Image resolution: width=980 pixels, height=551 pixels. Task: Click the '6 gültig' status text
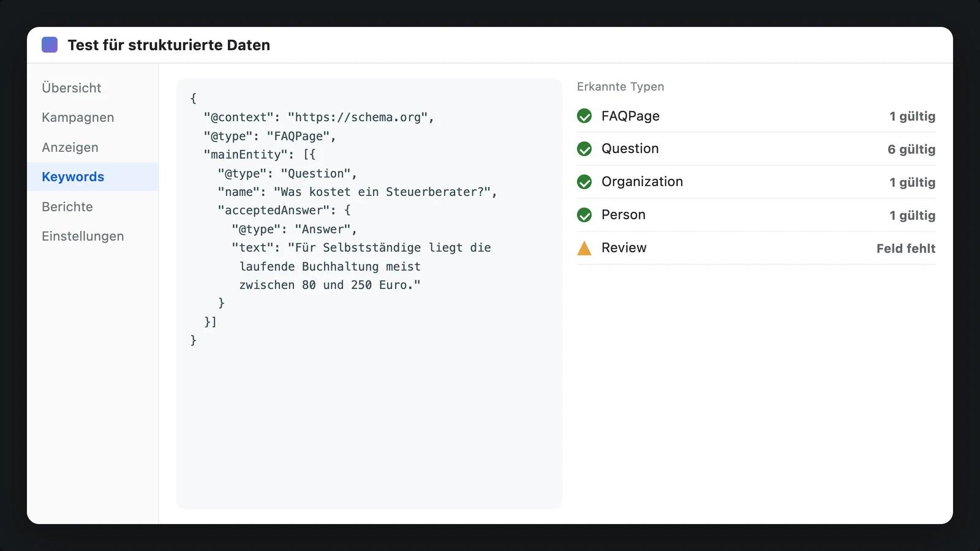coord(911,149)
